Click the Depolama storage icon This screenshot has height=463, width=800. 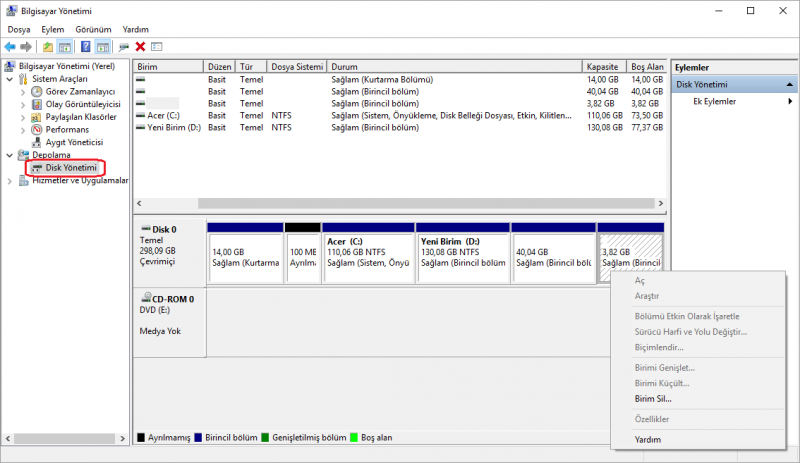(23, 155)
